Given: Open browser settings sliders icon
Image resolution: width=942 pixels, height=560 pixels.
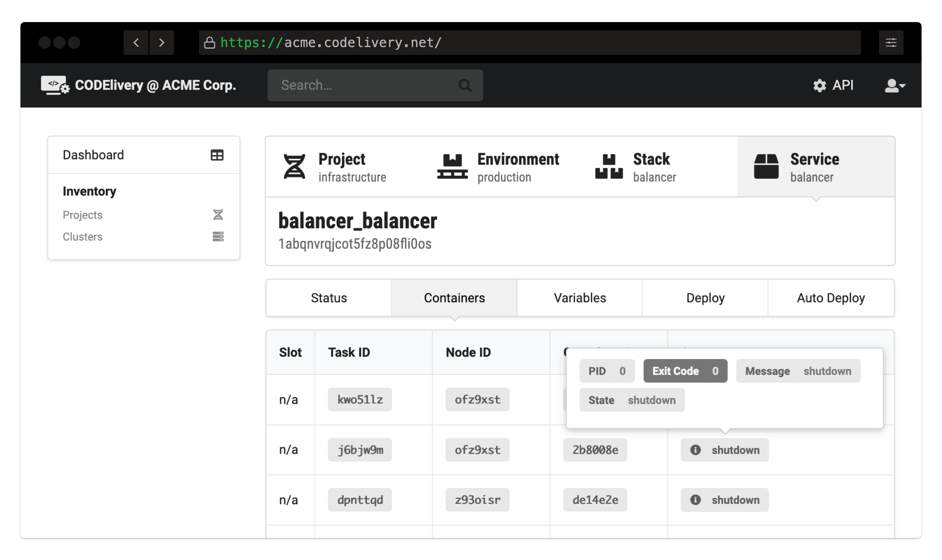Looking at the screenshot, I should click(891, 43).
